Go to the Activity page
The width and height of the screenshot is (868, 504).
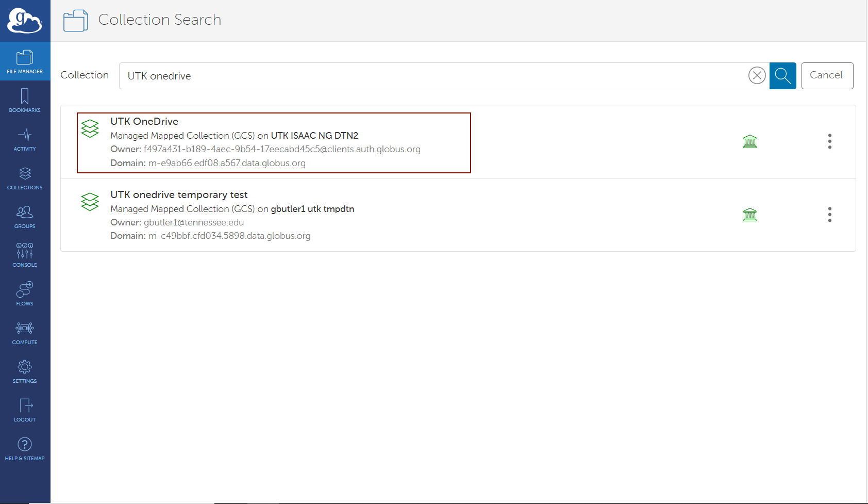click(25, 139)
